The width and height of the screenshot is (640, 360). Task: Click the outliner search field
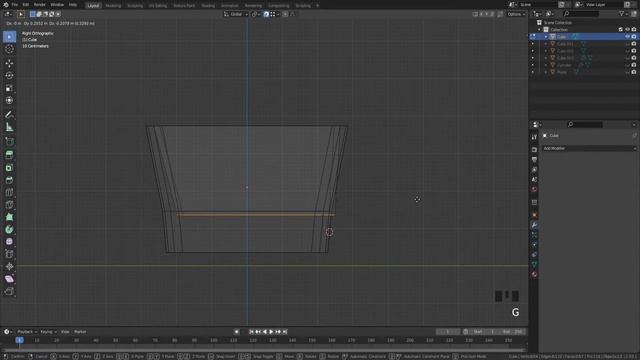tap(581, 14)
